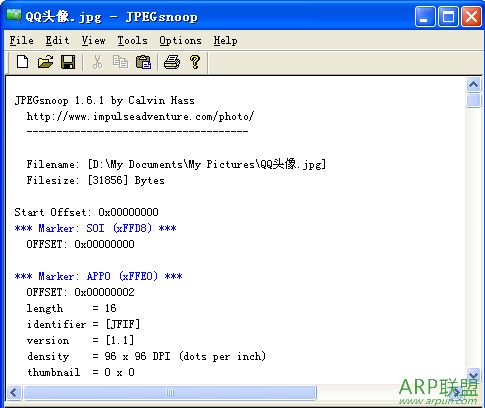Click the 'OFFSET: 0x00000002' line
Image resolution: width=485 pixels, height=408 pixels.
(x=80, y=292)
